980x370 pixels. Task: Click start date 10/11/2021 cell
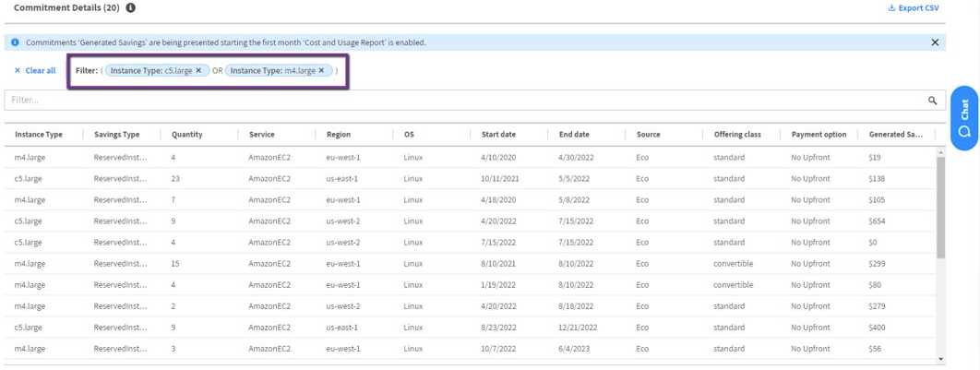click(500, 179)
